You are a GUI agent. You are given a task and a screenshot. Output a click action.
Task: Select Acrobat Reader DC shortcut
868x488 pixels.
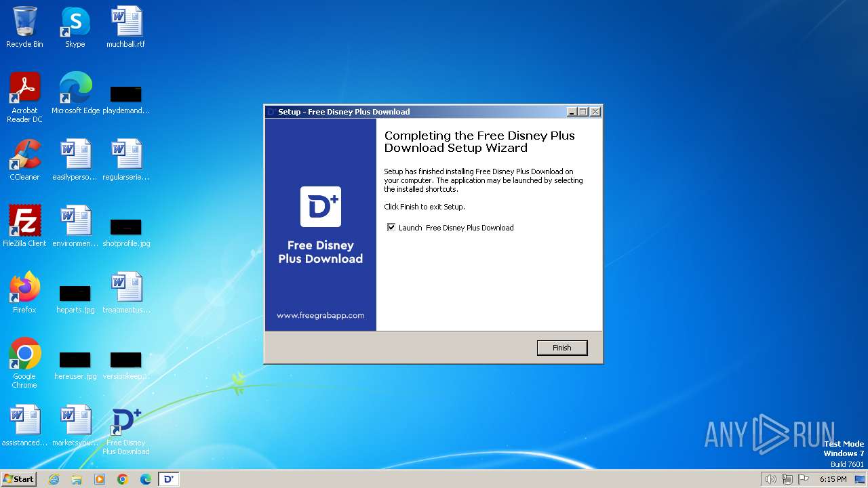click(x=24, y=98)
